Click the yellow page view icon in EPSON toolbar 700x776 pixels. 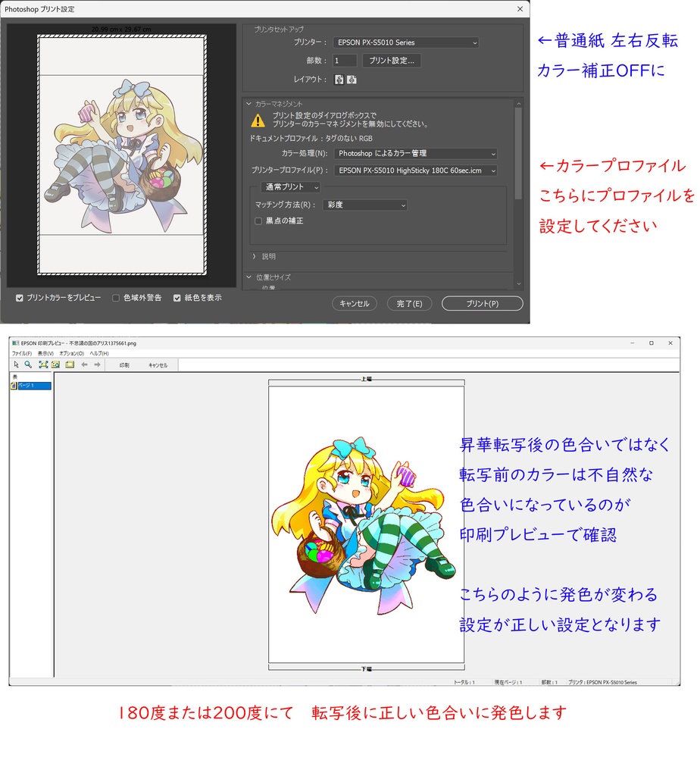70,365
